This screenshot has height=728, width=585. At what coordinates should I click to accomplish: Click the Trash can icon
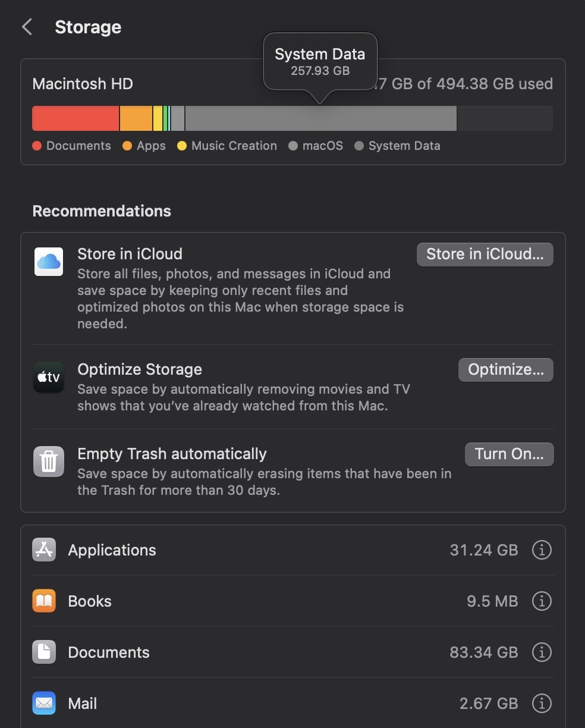pos(49,462)
